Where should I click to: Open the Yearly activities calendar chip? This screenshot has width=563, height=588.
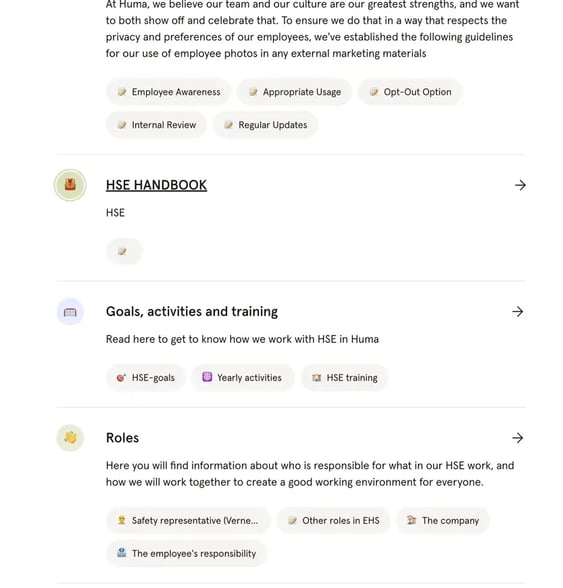243,378
